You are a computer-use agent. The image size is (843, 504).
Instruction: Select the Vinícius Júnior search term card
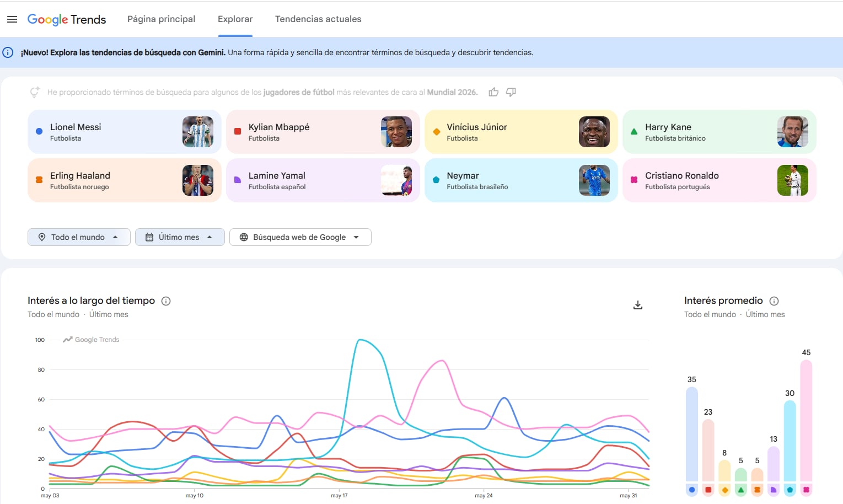(521, 132)
